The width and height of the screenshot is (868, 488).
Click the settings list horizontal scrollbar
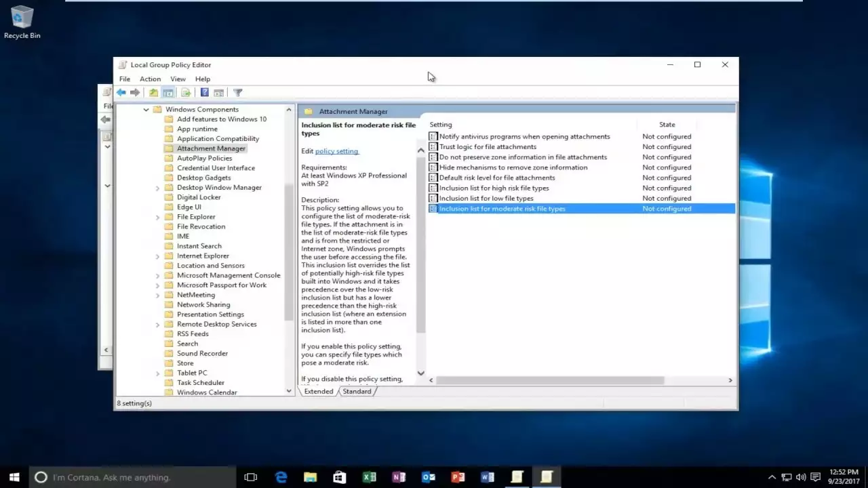point(549,380)
